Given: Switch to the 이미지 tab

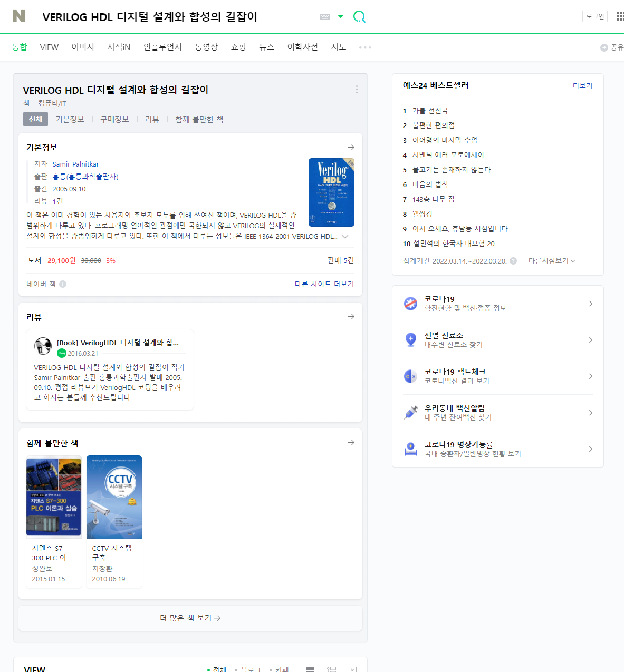Looking at the screenshot, I should (83, 47).
